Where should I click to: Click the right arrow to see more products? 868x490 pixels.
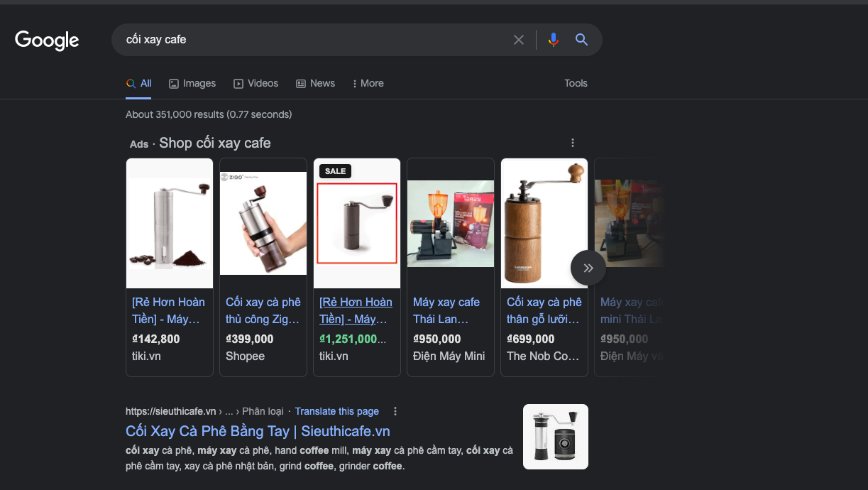click(588, 268)
